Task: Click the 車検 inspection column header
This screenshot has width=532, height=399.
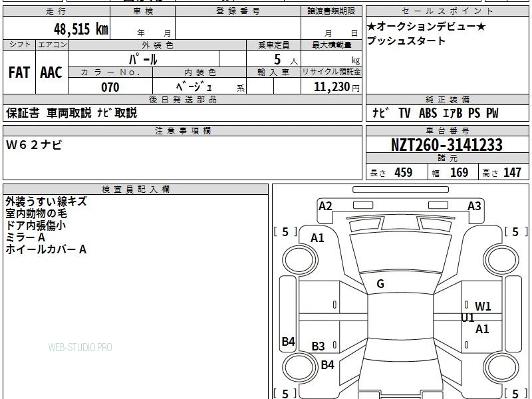Action: [x=143, y=11]
